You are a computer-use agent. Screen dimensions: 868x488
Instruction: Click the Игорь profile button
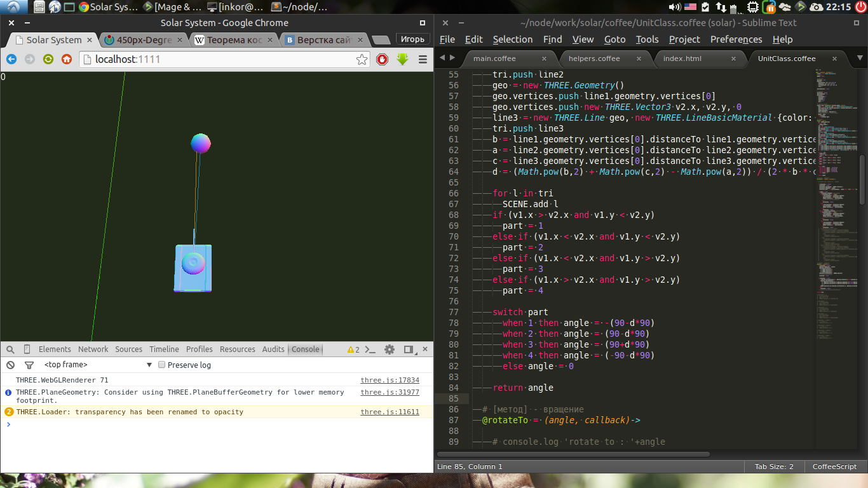click(412, 39)
